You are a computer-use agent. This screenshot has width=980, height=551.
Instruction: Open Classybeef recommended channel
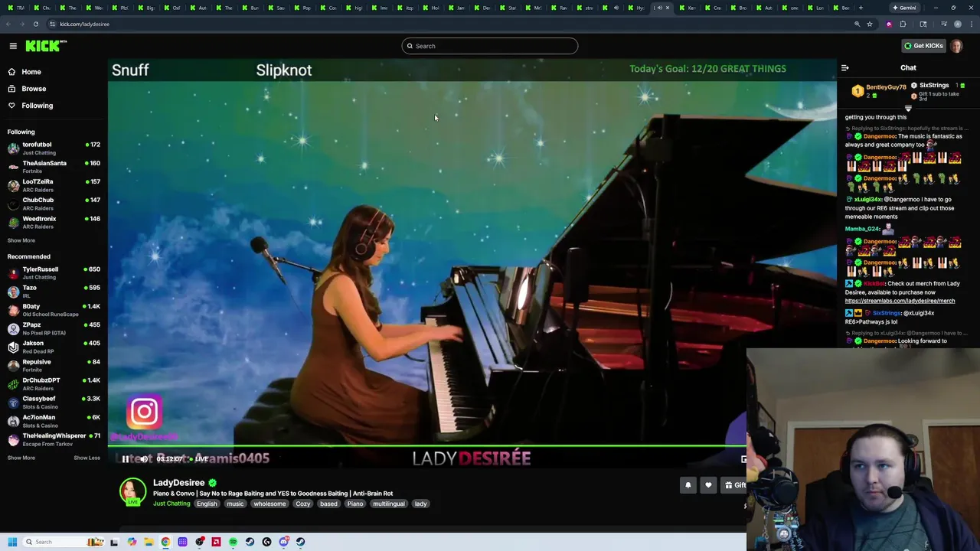pos(54,402)
